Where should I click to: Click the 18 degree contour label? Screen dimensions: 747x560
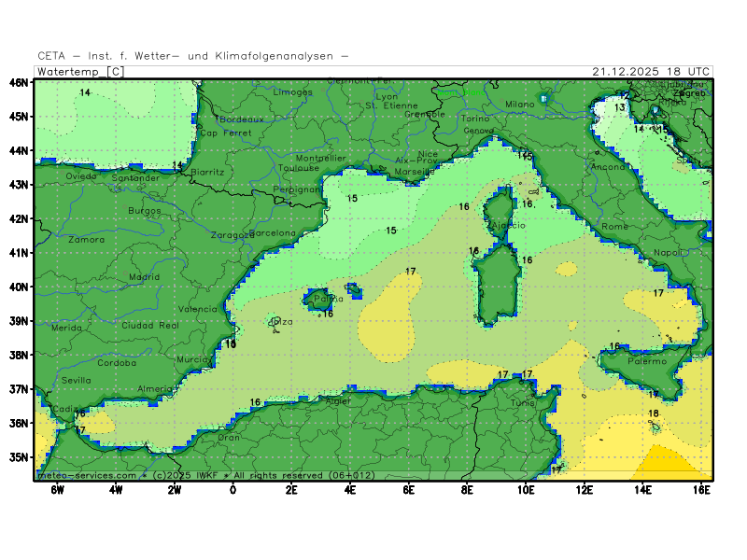click(x=654, y=413)
